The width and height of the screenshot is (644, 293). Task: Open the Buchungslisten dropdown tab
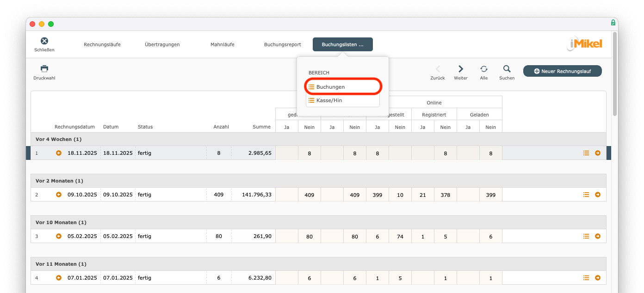click(343, 44)
